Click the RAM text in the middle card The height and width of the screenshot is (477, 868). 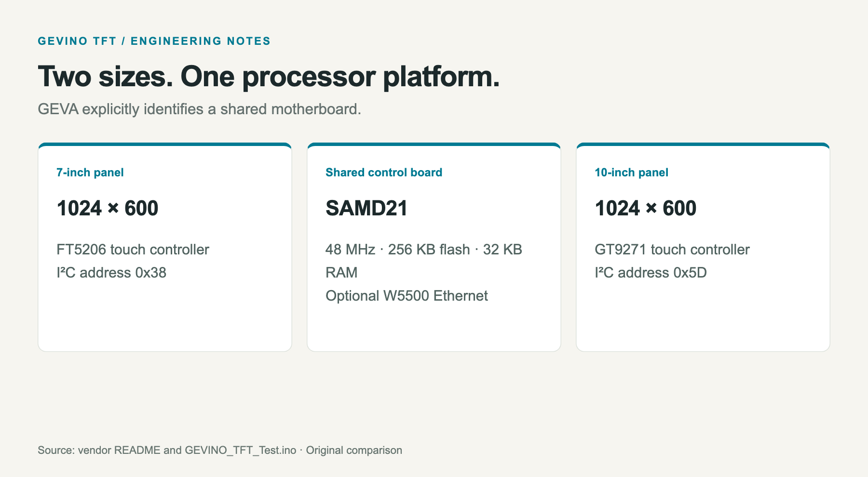click(x=341, y=273)
